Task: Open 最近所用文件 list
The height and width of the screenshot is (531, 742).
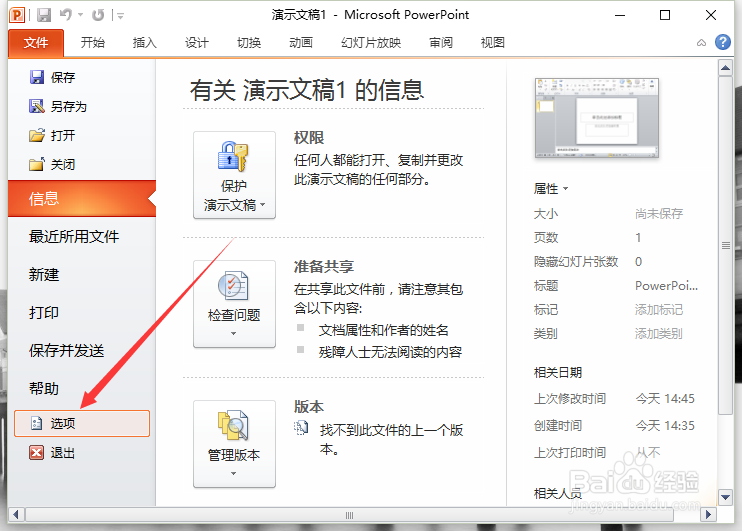Action: [74, 236]
